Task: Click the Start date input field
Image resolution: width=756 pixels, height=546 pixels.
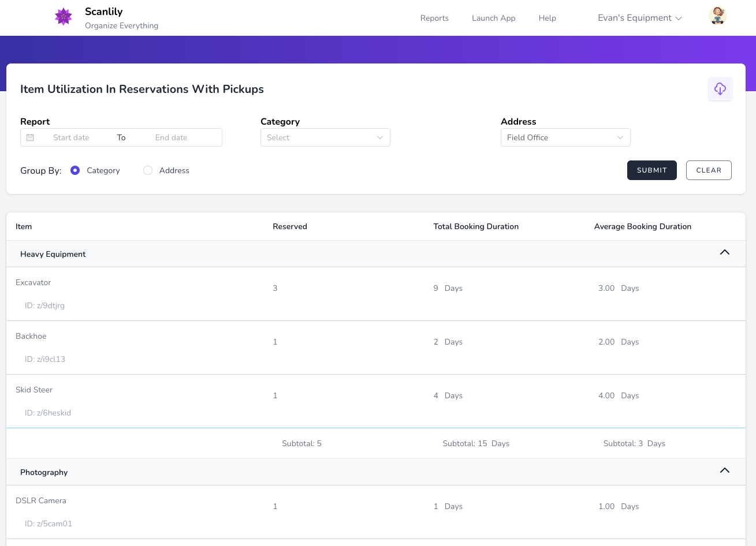Action: [71, 137]
